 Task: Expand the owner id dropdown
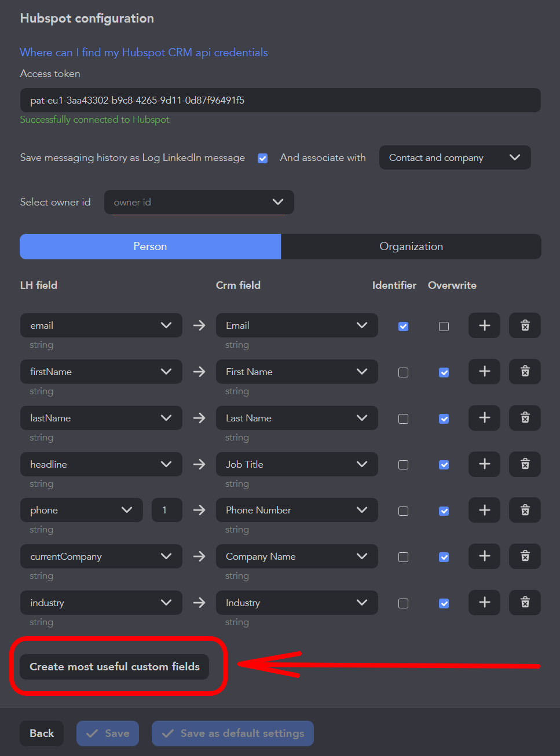point(199,202)
